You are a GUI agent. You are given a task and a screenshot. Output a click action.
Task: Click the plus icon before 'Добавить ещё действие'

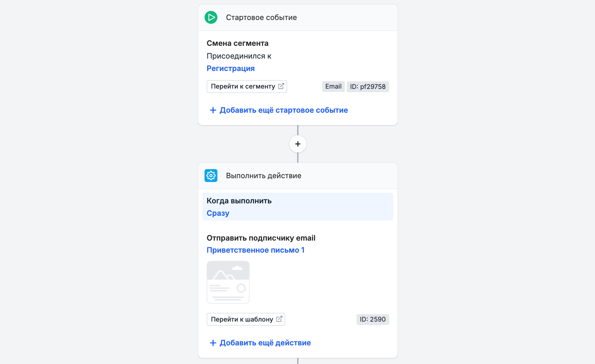pyautogui.click(x=213, y=343)
